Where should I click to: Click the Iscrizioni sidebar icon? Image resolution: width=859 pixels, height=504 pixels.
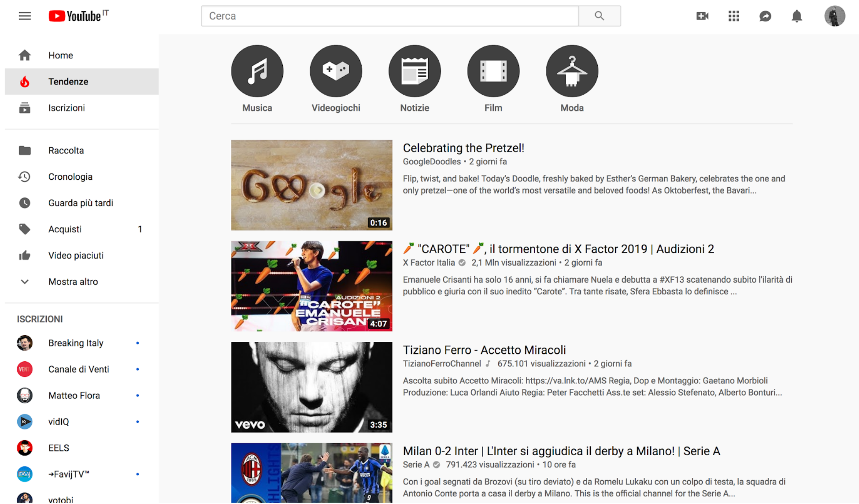[25, 108]
